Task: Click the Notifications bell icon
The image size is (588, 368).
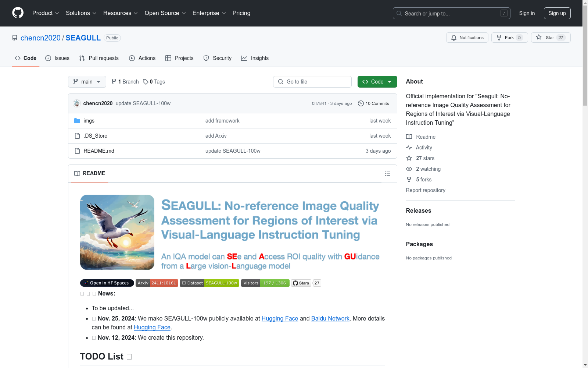Action: click(x=454, y=38)
